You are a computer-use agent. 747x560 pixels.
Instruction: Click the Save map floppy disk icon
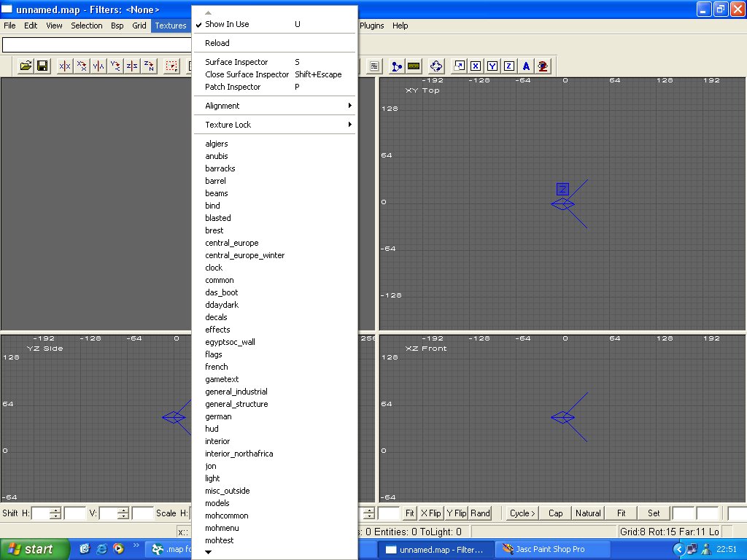click(42, 66)
